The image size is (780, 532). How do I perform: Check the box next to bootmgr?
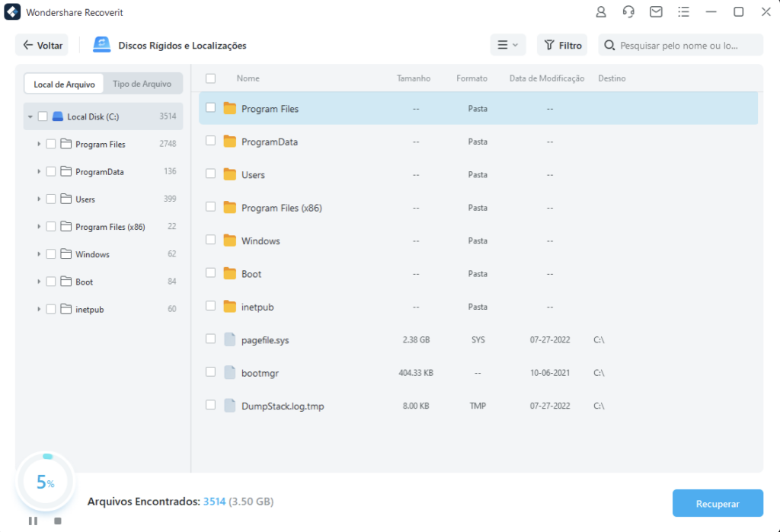[x=211, y=373]
